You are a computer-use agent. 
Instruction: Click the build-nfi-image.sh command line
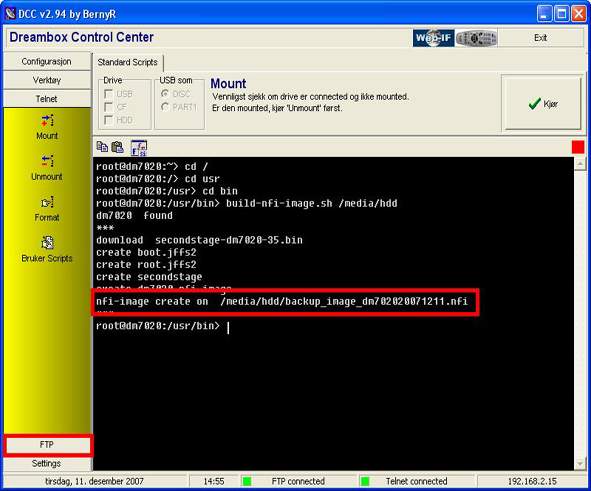pos(247,203)
